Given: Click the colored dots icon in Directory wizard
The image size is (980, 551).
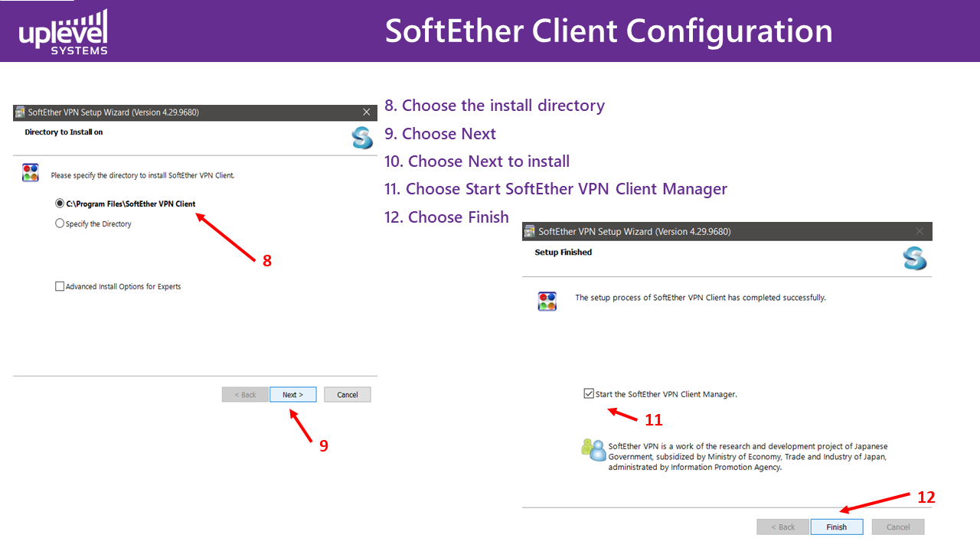Looking at the screenshot, I should (30, 172).
